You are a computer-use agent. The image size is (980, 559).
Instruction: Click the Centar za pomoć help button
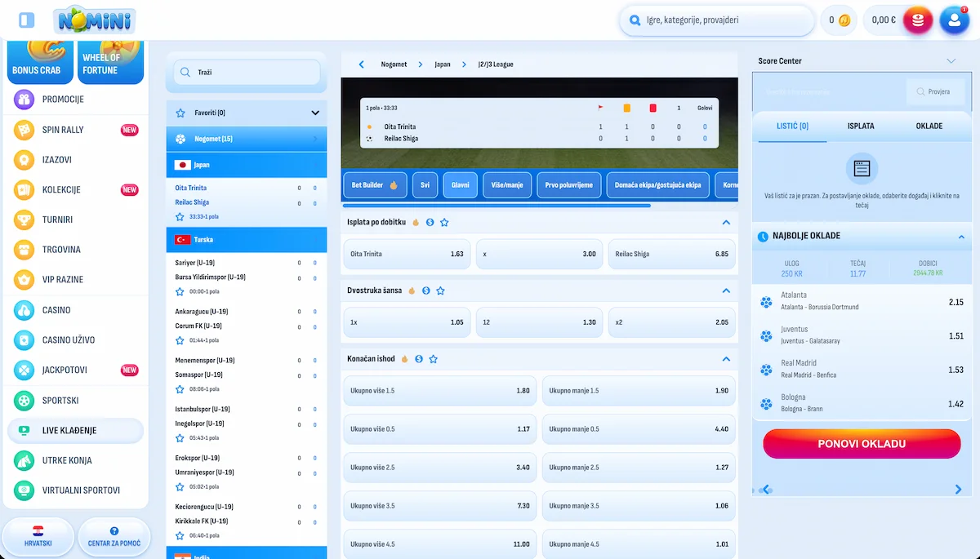tap(114, 537)
